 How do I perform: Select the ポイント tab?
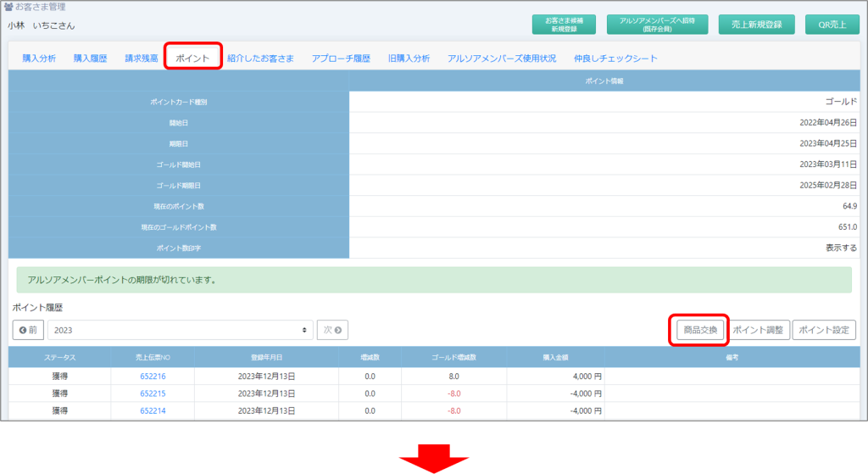tap(192, 59)
